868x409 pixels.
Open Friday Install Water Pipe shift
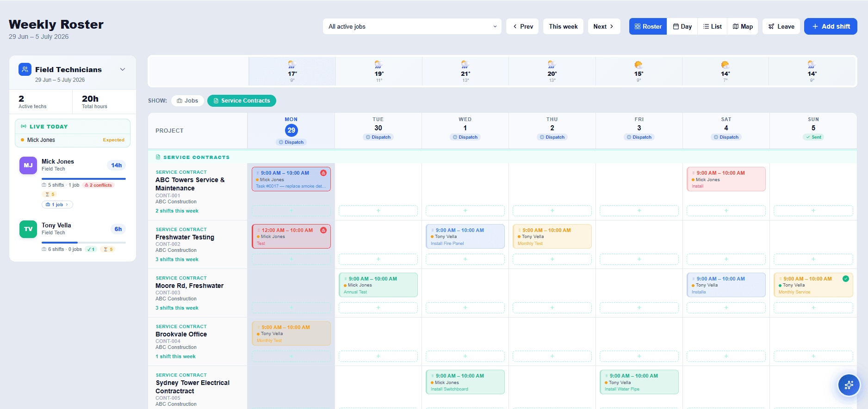point(639,382)
